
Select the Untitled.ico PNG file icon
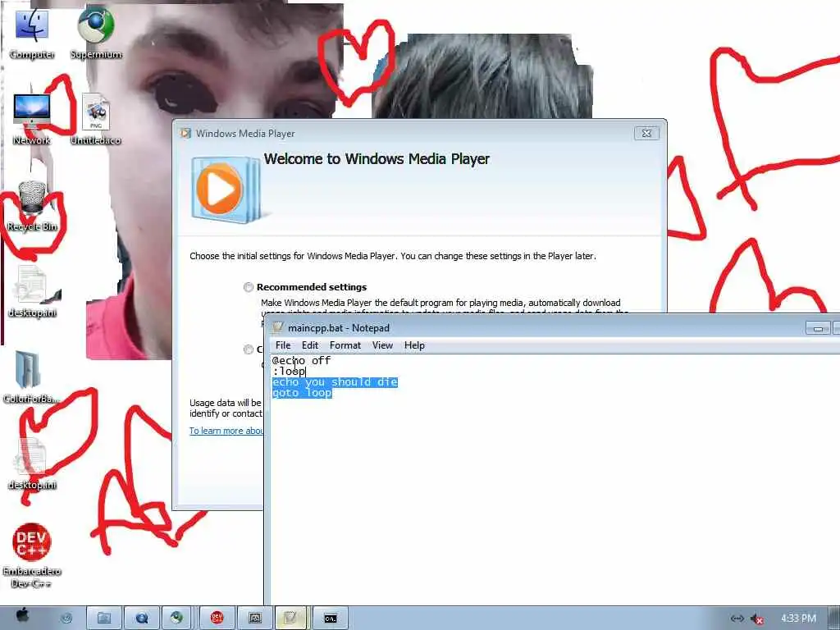coord(96,119)
